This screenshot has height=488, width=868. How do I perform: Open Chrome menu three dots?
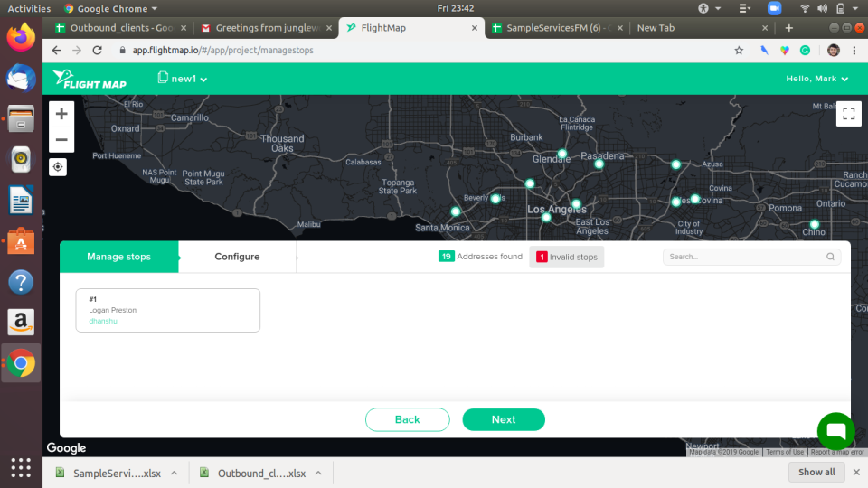pyautogui.click(x=854, y=51)
